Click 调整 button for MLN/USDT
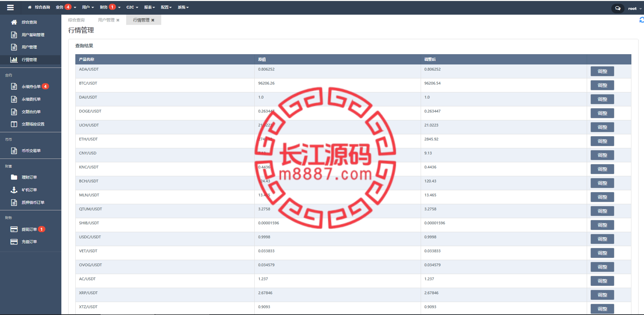644x315 pixels. coord(602,197)
